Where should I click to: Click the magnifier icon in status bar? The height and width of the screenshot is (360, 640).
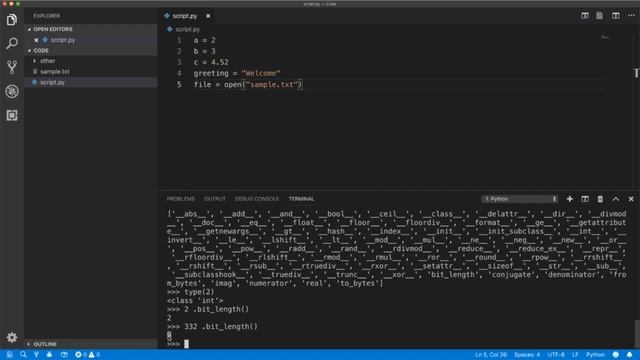tap(23, 355)
